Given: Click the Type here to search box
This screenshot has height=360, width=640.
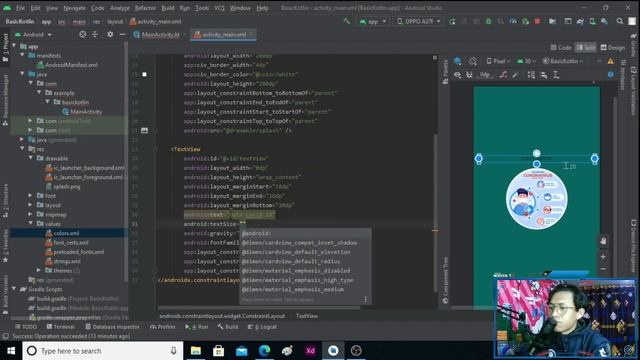Looking at the screenshot, I should click(x=103, y=351).
